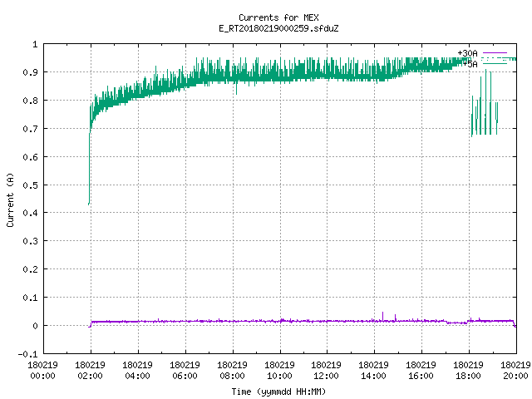Image resolution: width=532 pixels, height=399 pixels.
Task: Click the y-axis tick value 0.1
Action: [30, 298]
